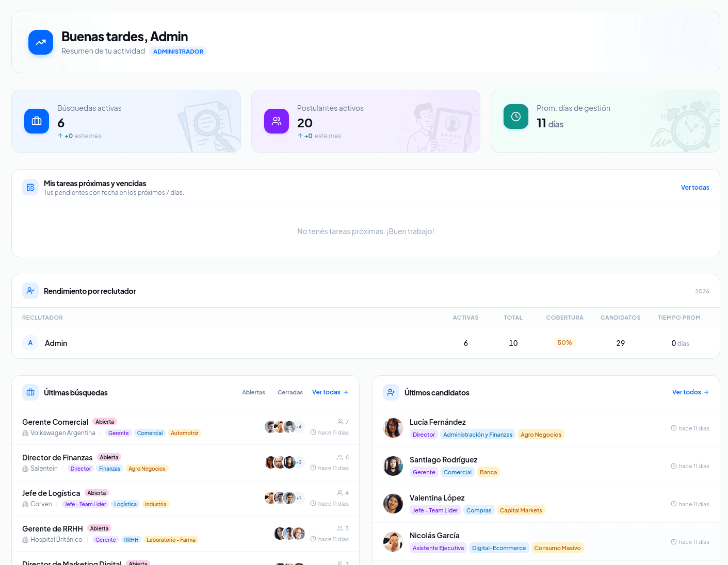Switch to the Abiertas filter tab
Screen dimensions: 728x565
coord(253,392)
